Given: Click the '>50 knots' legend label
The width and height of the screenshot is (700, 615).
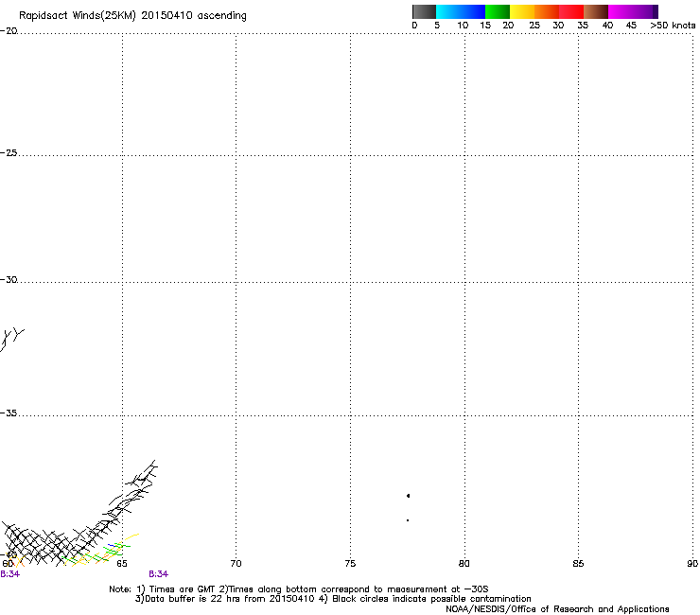Looking at the screenshot, I should click(673, 26).
